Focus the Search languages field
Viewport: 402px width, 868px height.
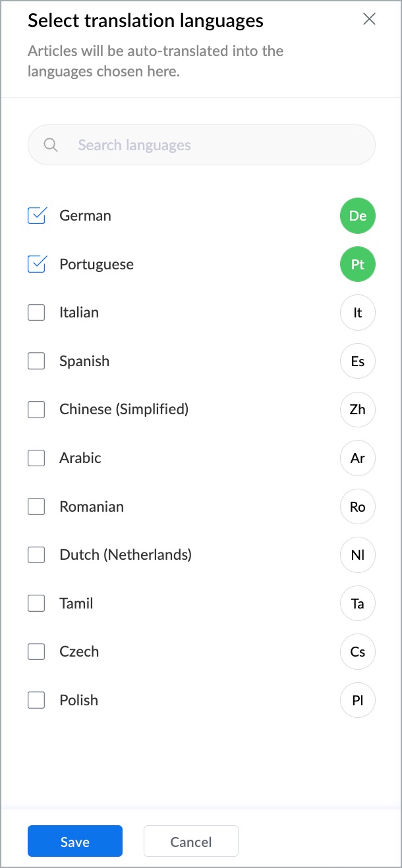[202, 145]
